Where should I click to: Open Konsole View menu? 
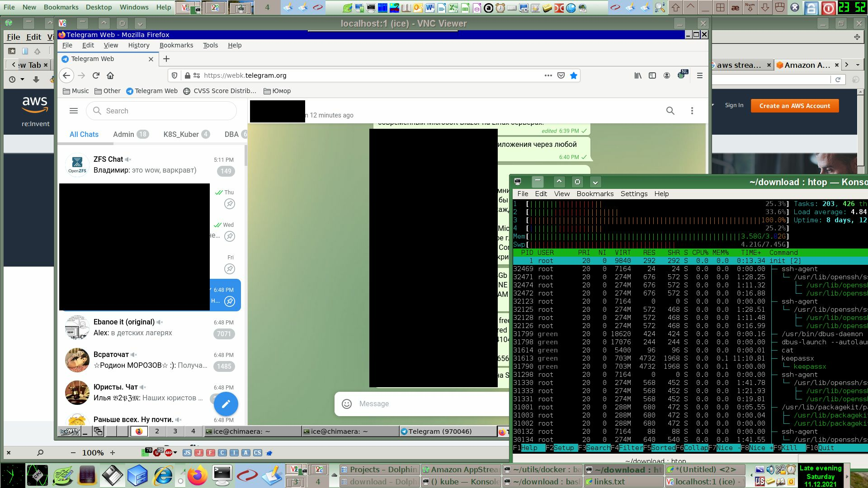[562, 194]
